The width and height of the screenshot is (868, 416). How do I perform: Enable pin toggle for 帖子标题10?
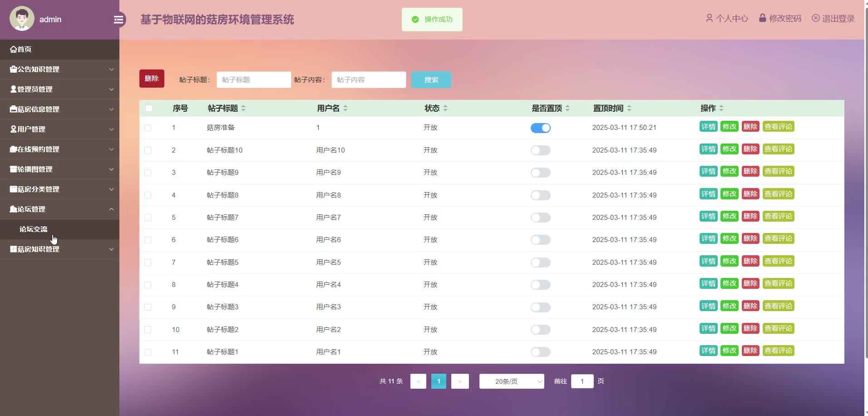coord(540,150)
